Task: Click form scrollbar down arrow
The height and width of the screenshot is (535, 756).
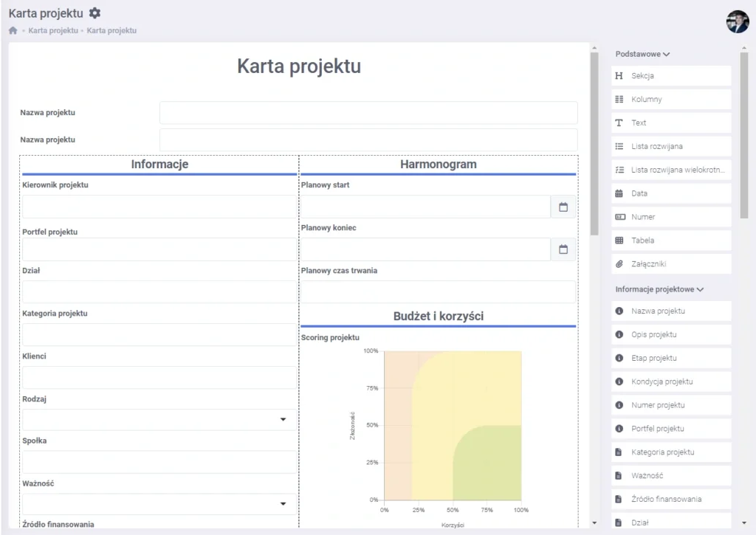Action: 594,522
